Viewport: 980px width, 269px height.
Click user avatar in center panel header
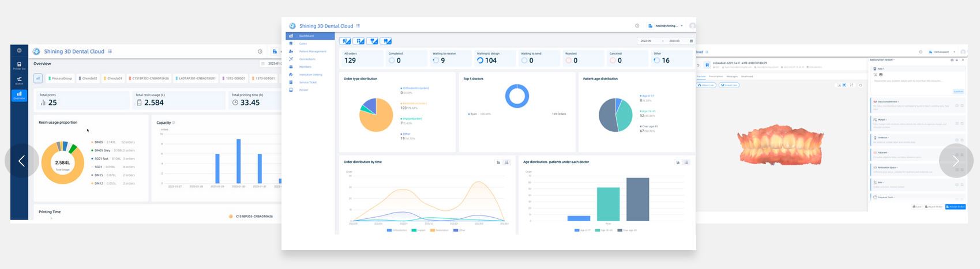pos(692,26)
